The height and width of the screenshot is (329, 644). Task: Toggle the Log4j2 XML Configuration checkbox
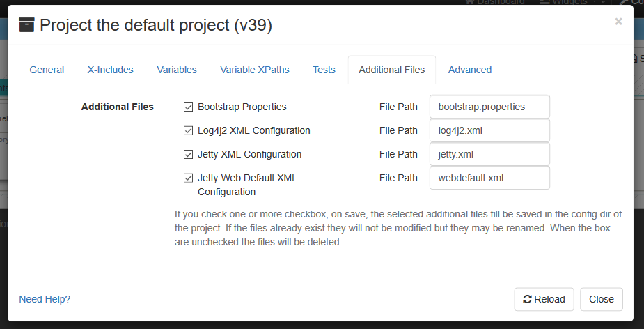click(188, 130)
